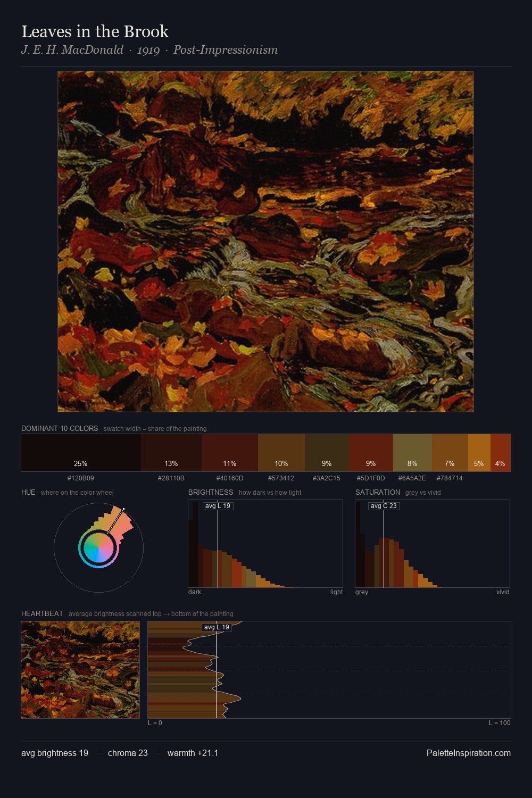Viewport: 532px width, 798px height.
Task: Click the avg brightness 19 footer text
Action: pyautogui.click(x=55, y=753)
